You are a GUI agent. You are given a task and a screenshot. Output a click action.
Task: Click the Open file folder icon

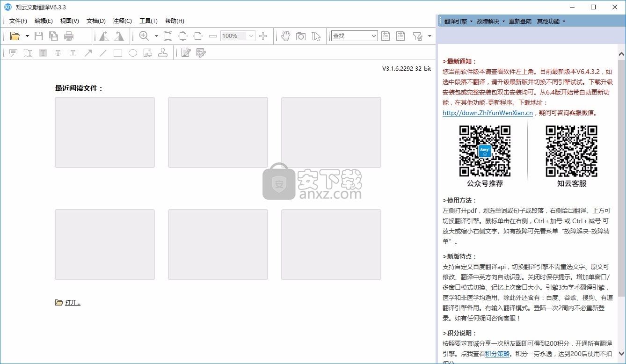(x=15, y=36)
